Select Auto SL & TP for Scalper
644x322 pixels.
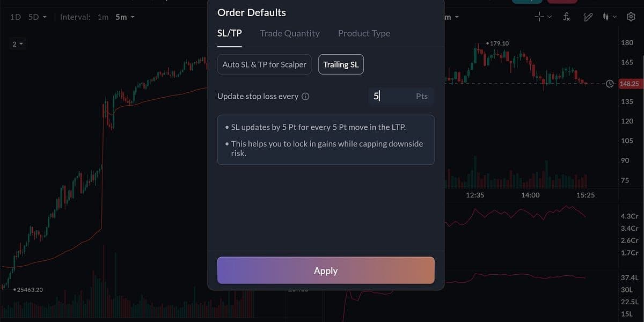[x=264, y=64]
